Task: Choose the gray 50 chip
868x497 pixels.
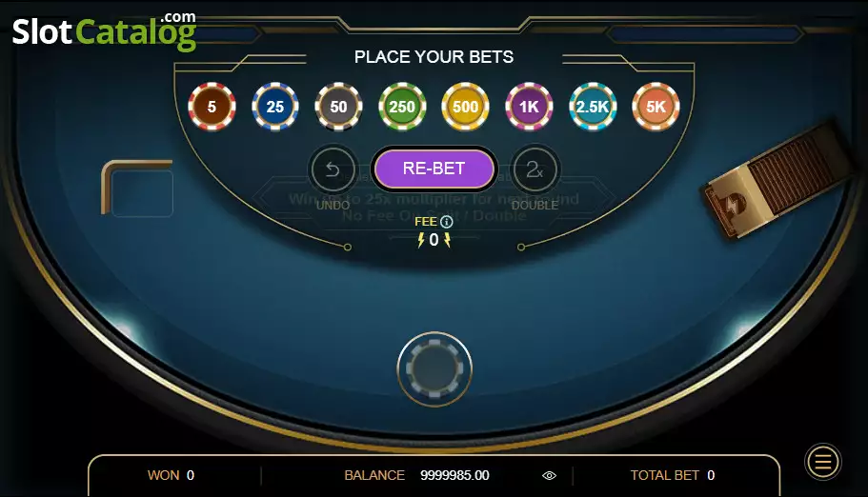Action: pos(339,107)
